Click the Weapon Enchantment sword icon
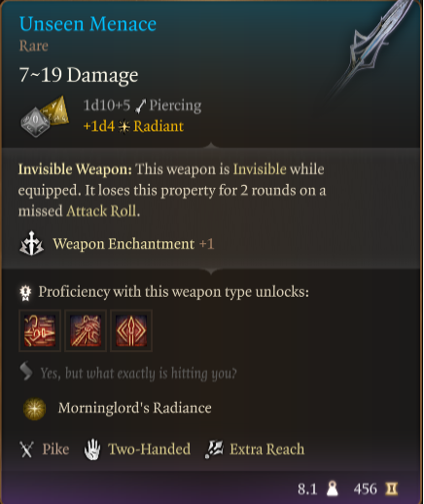The width and height of the screenshot is (424, 504). (31, 243)
